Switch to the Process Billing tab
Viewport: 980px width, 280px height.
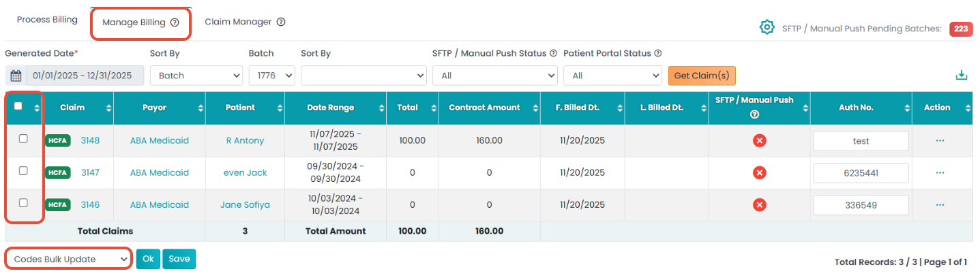point(47,20)
